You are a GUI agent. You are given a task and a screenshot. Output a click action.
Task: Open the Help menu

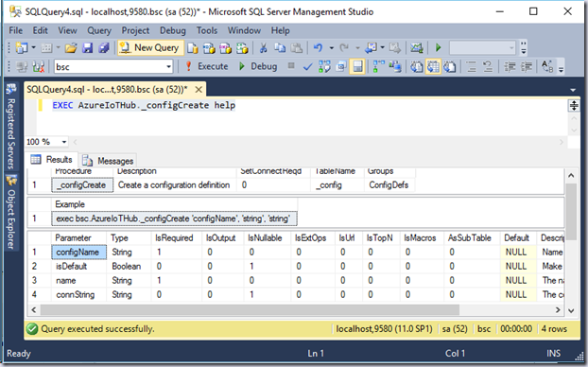tap(281, 30)
